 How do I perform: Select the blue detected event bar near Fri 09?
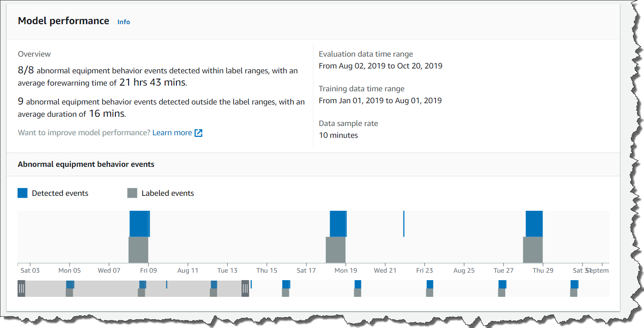point(139,223)
